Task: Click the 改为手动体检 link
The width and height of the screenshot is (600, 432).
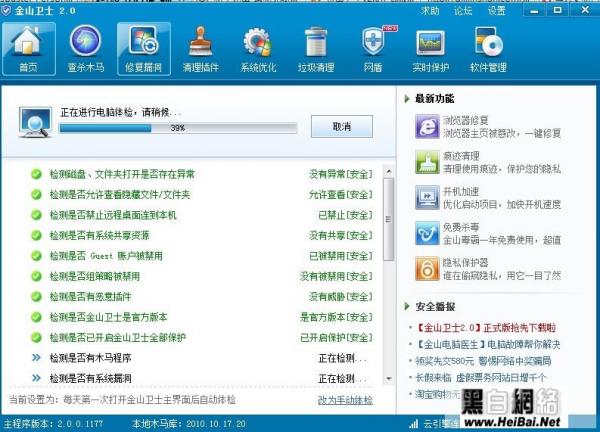Action: tap(345, 400)
